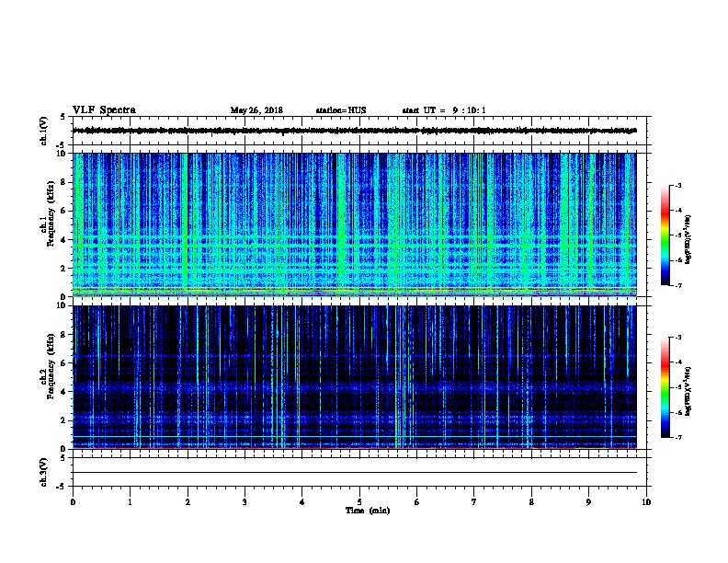Click the ch.3(V) flat waveform line
This screenshot has height=563, width=728.
(x=355, y=473)
